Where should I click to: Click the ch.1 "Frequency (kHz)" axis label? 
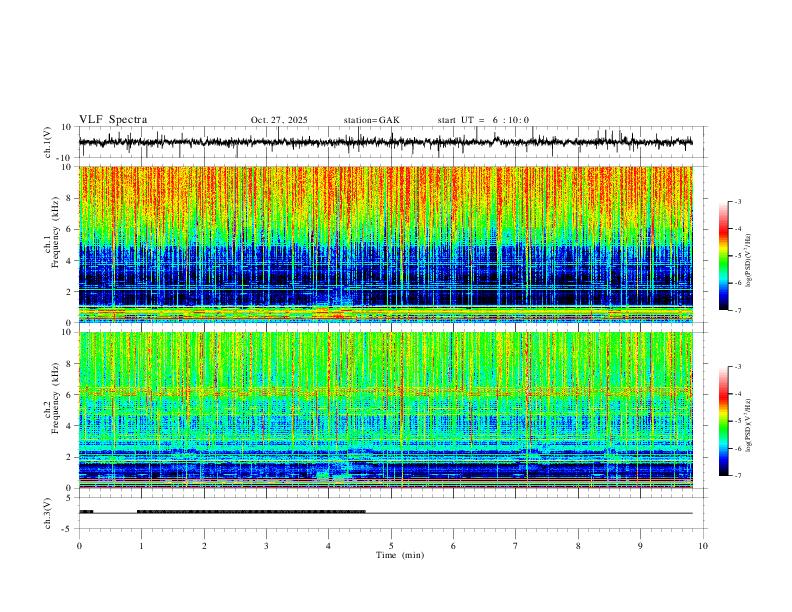pyautogui.click(x=56, y=232)
